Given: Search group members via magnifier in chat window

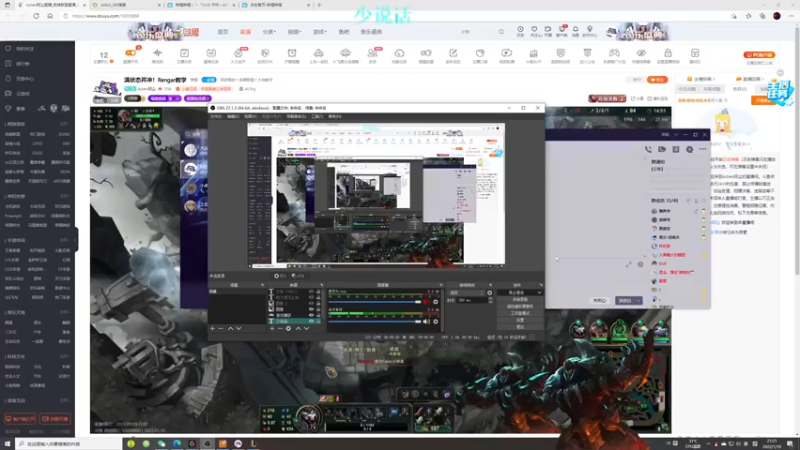Looking at the screenshot, I should pos(704,201).
